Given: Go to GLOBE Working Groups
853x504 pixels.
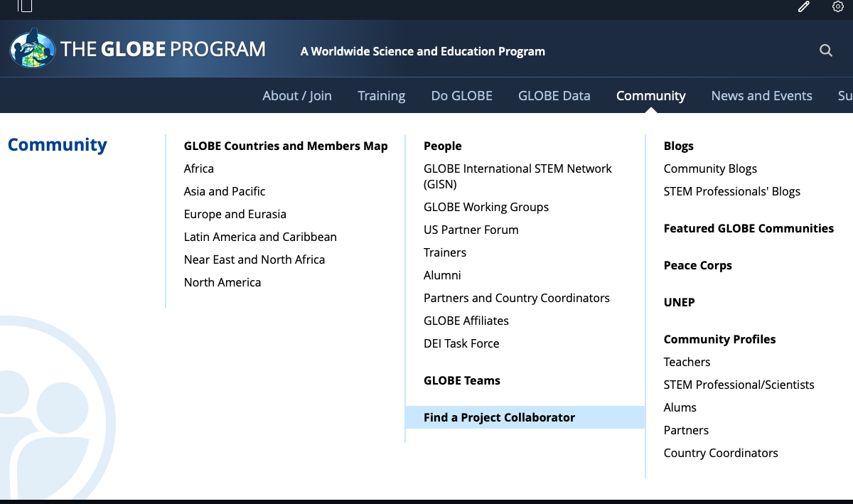Looking at the screenshot, I should [486, 207].
